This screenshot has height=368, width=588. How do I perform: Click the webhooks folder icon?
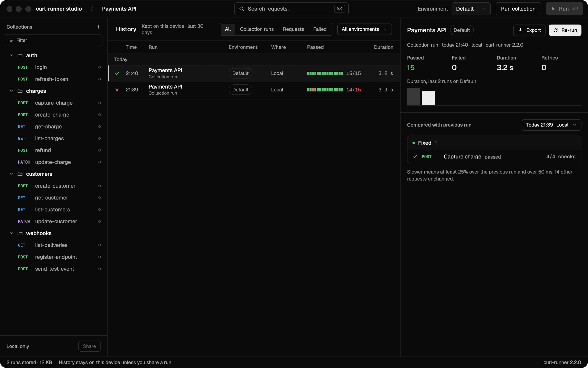(x=20, y=233)
